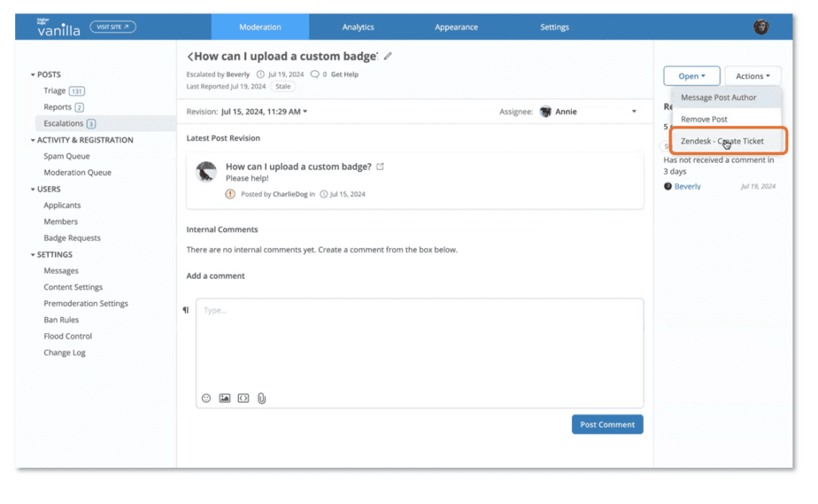Image resolution: width=818 pixels, height=504 pixels.
Task: Go back using the chevron before title
Action: [x=190, y=57]
